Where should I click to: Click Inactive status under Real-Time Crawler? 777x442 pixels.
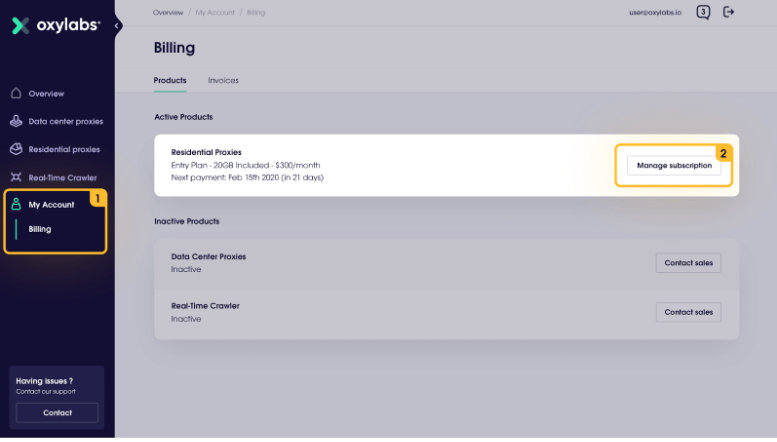coord(186,319)
